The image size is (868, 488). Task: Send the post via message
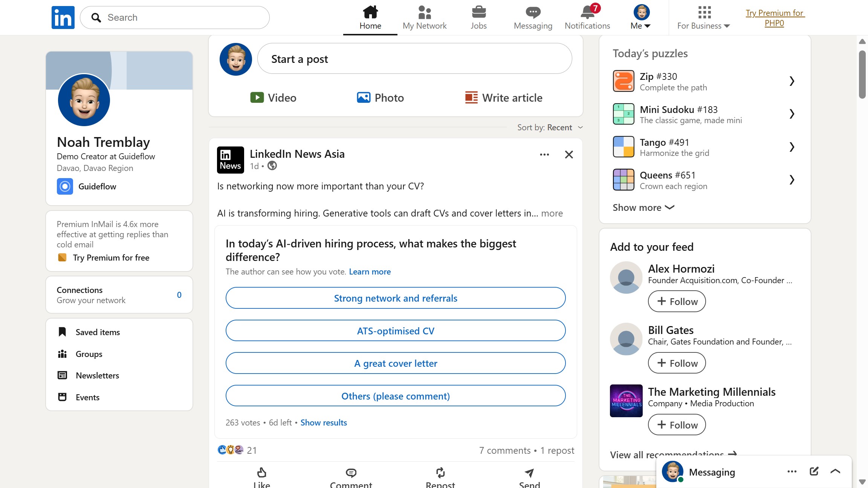(x=529, y=477)
